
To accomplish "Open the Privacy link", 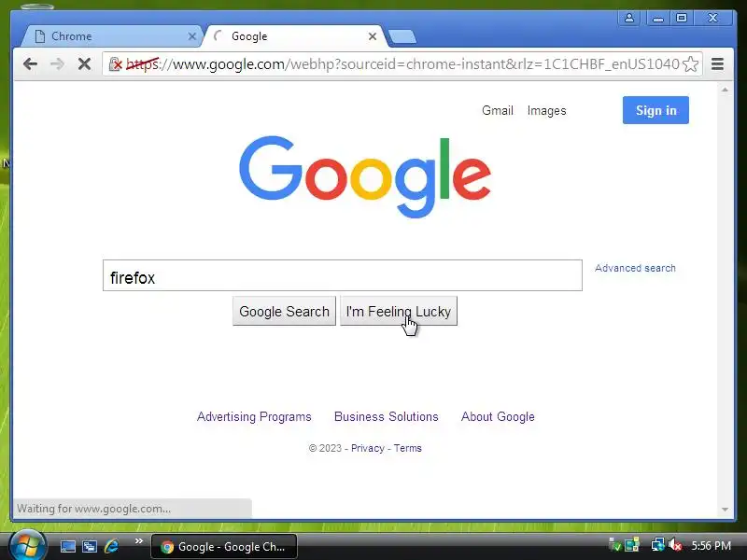I will coord(367,448).
